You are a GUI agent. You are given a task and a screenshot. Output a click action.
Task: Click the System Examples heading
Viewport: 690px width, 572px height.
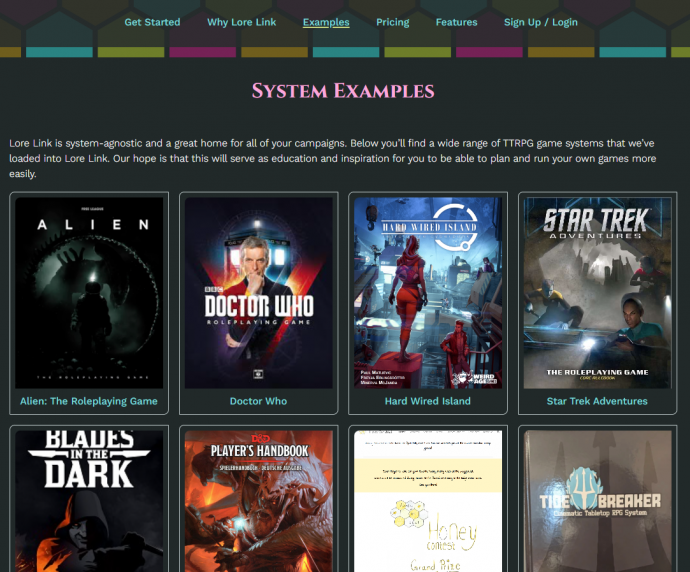pyautogui.click(x=343, y=91)
